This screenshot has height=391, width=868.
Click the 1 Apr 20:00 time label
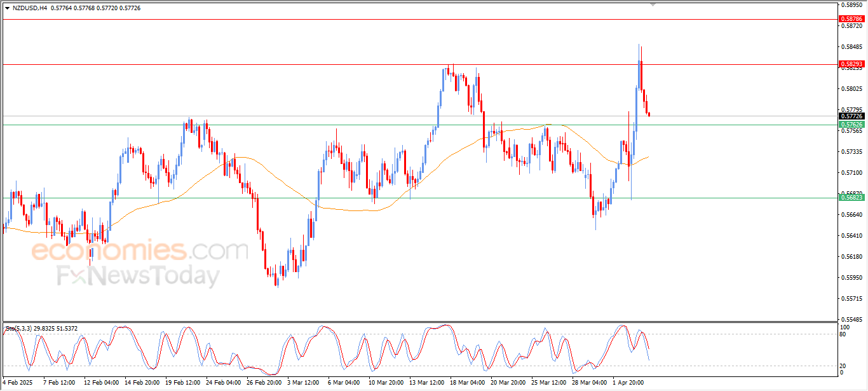tap(629, 383)
